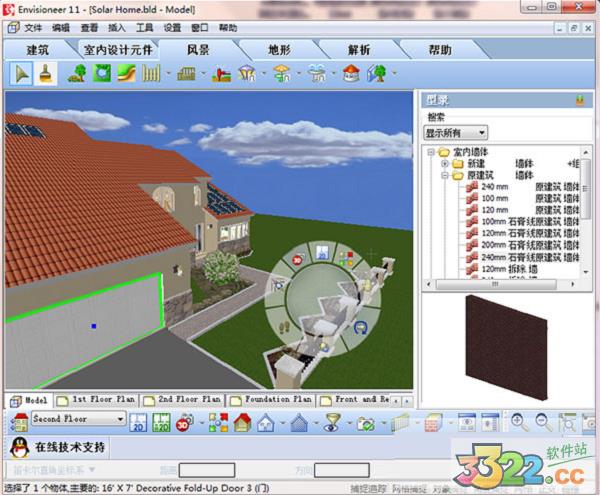Click the 方向 input field

342,470
